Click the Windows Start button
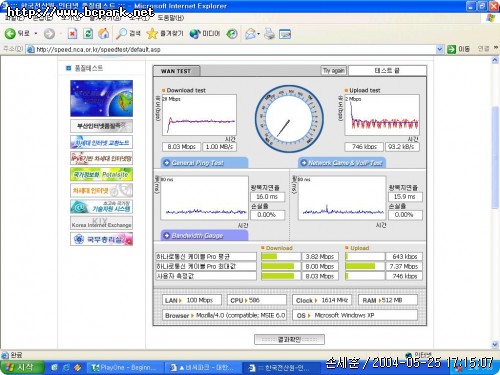The image size is (500, 375). point(22,367)
